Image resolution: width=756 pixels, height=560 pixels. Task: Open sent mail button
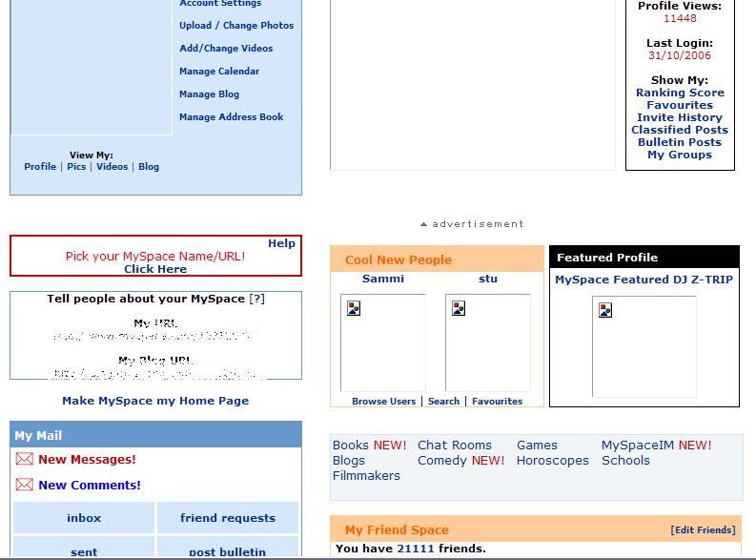click(84, 548)
